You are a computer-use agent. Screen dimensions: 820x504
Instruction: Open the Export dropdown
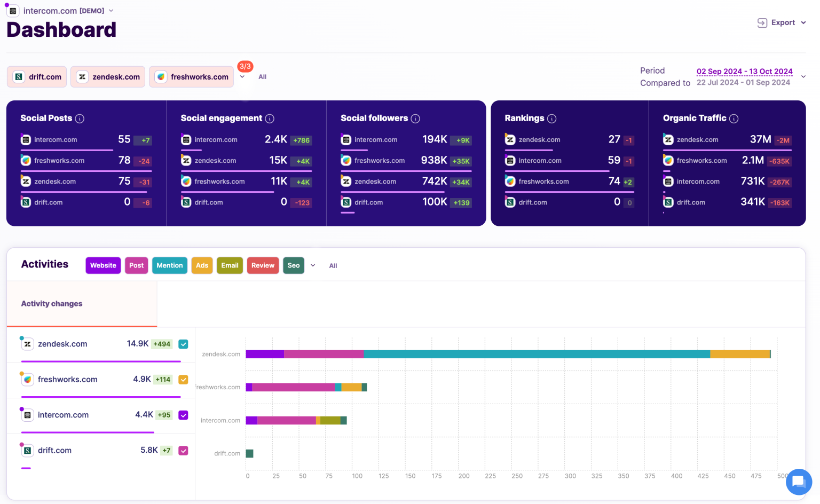pyautogui.click(x=782, y=22)
